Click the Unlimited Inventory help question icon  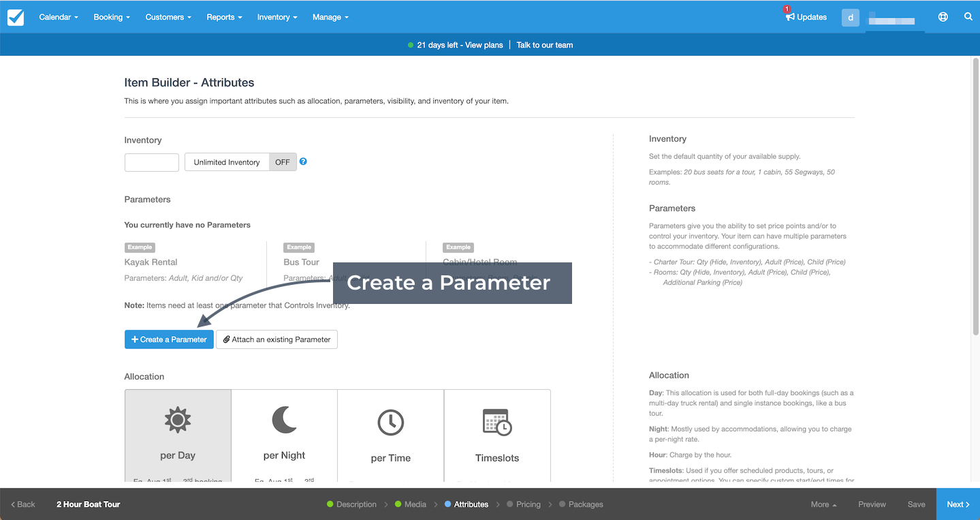pos(303,162)
